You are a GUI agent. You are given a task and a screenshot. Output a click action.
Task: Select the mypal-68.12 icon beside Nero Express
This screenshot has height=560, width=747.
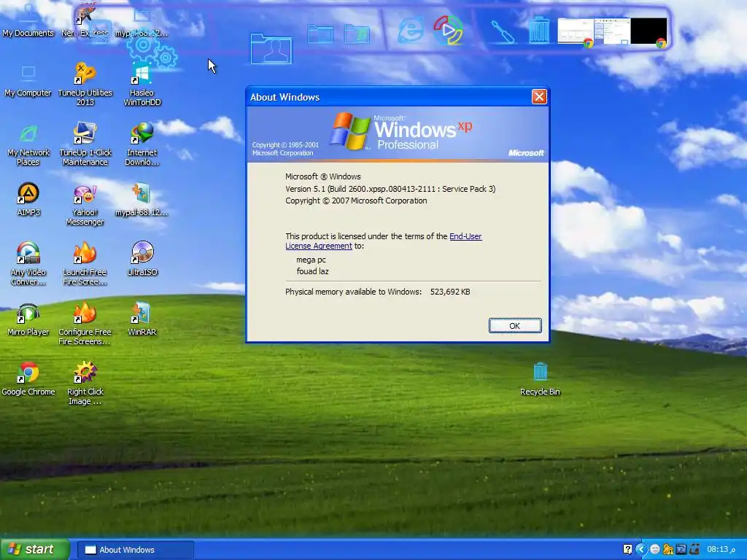(142, 20)
